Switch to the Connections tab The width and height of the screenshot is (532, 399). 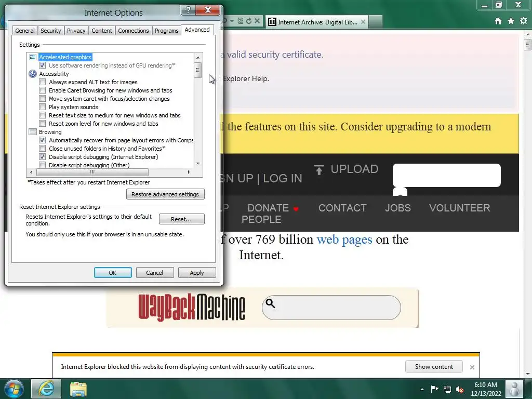pyautogui.click(x=134, y=31)
